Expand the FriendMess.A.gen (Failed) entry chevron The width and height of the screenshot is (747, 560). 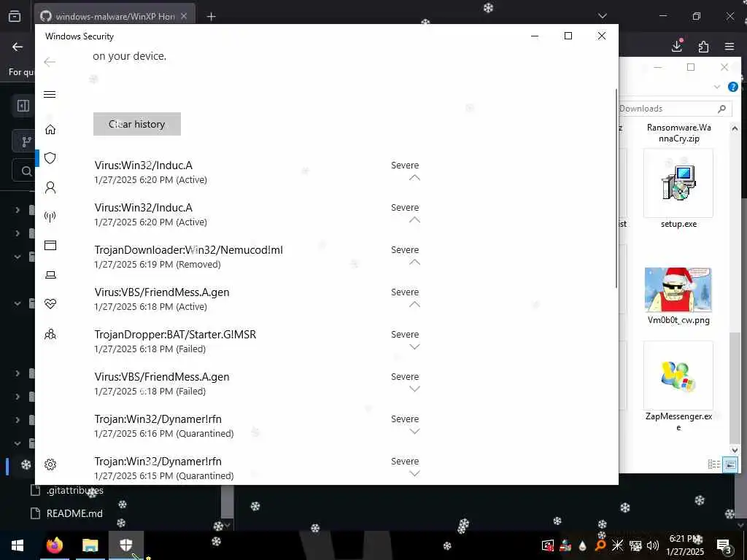coord(414,389)
